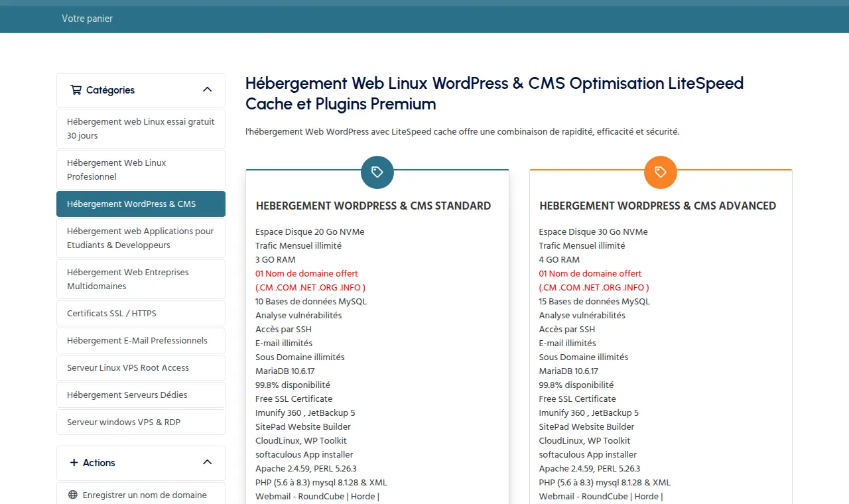Collapse the Catégories panel chevron
This screenshot has width=849, height=504.
click(x=207, y=90)
